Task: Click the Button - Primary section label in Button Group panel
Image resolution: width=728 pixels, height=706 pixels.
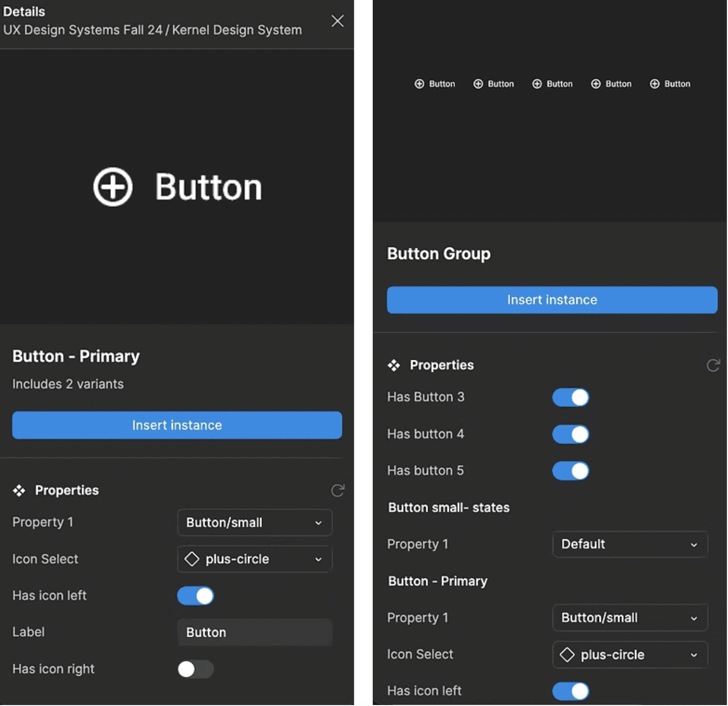Action: 438,581
